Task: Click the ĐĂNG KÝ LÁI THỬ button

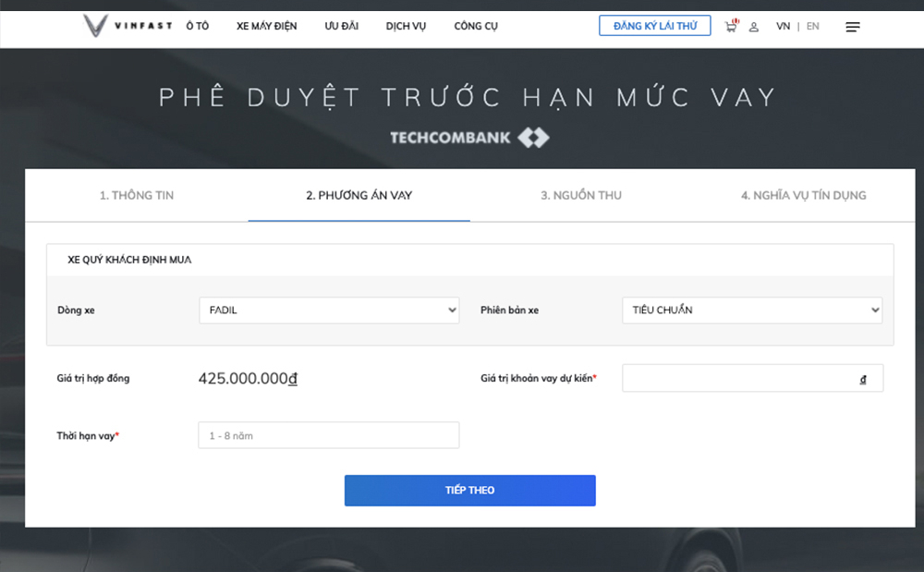Action: (655, 26)
